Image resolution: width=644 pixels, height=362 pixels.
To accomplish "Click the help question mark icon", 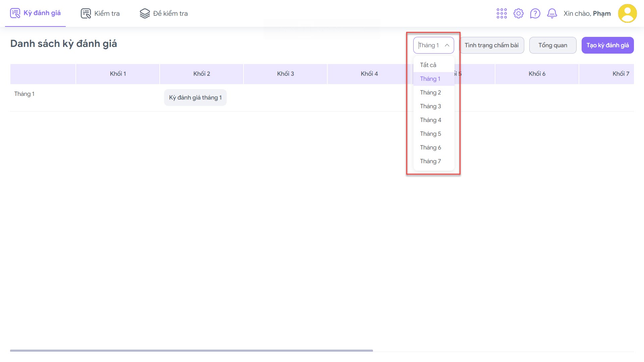I will (x=535, y=13).
